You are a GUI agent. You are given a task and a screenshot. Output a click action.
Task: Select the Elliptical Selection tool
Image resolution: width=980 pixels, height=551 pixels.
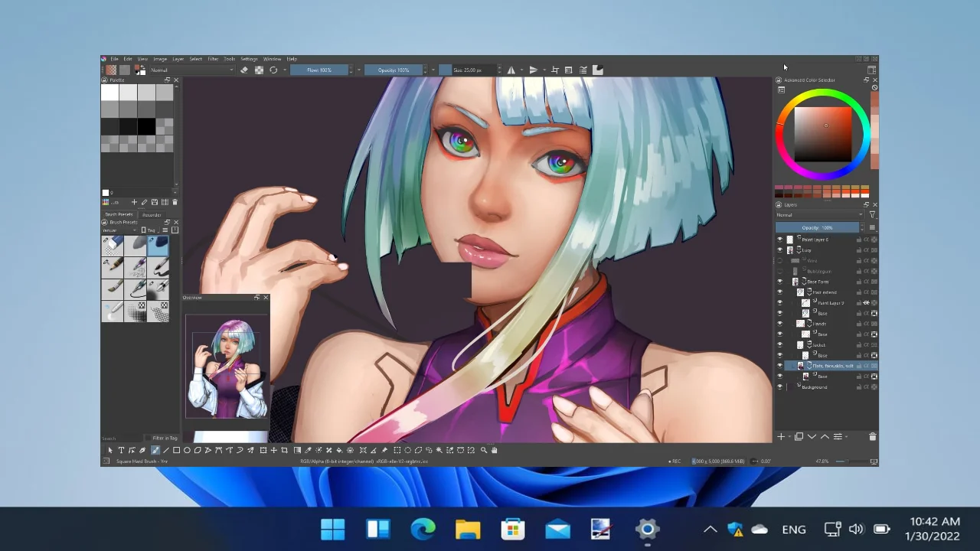[x=407, y=450]
